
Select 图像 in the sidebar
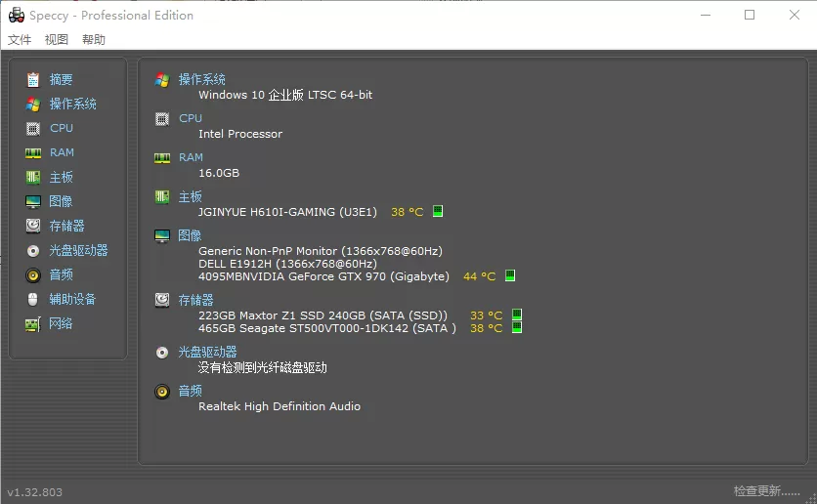point(61,201)
